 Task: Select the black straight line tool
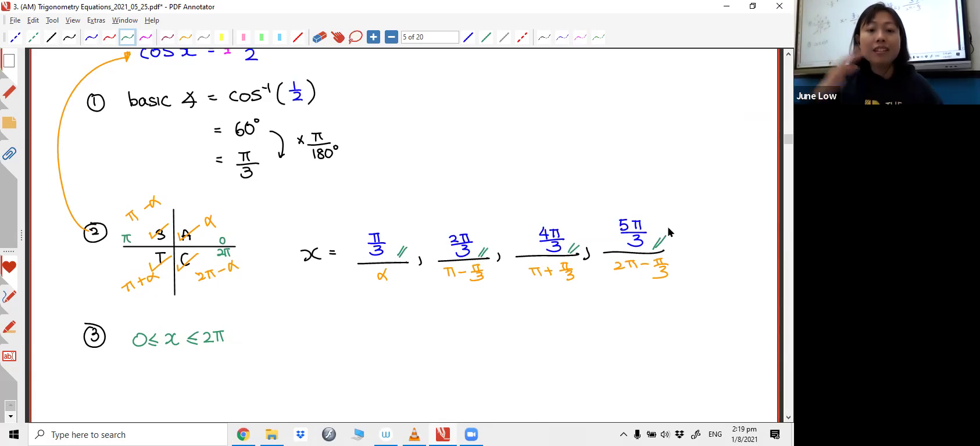click(51, 37)
